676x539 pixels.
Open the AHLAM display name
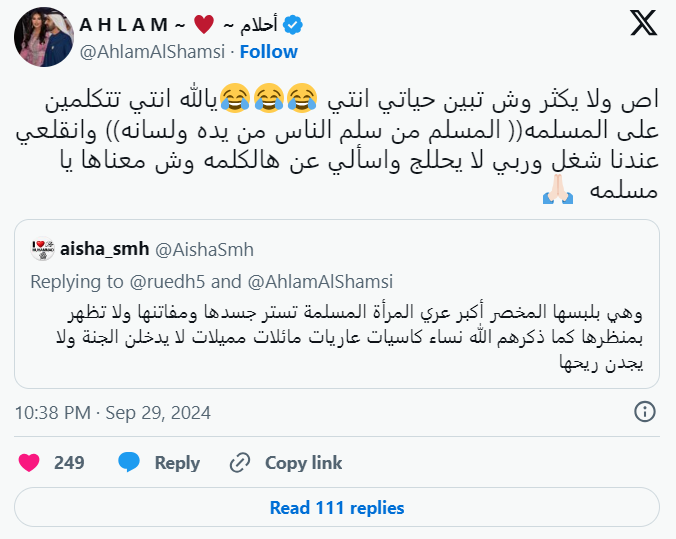[x=178, y=25]
